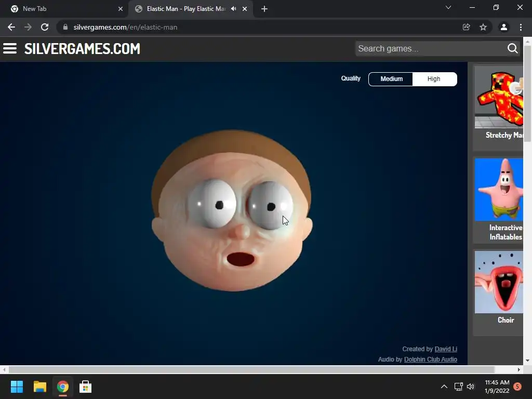Screen dimensions: 532x399
Task: Click the browser forward arrow
Action: [x=28, y=27]
